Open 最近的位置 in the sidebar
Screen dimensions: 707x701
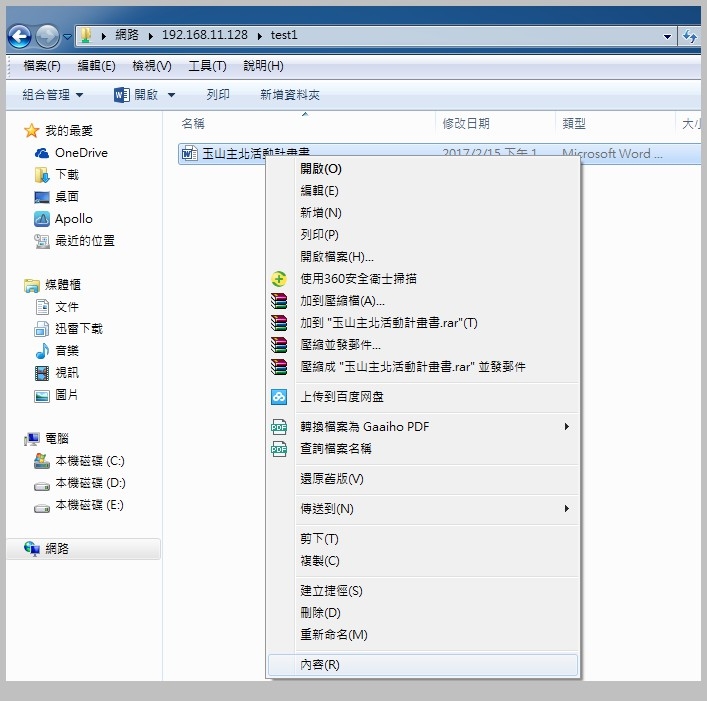75,241
